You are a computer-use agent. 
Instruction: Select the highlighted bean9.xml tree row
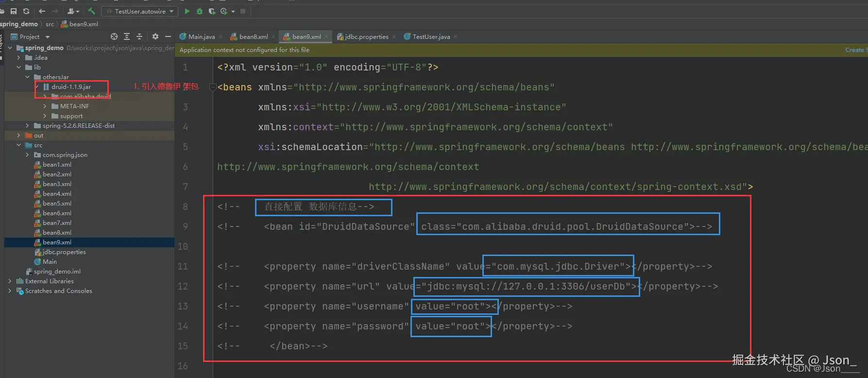click(x=89, y=242)
